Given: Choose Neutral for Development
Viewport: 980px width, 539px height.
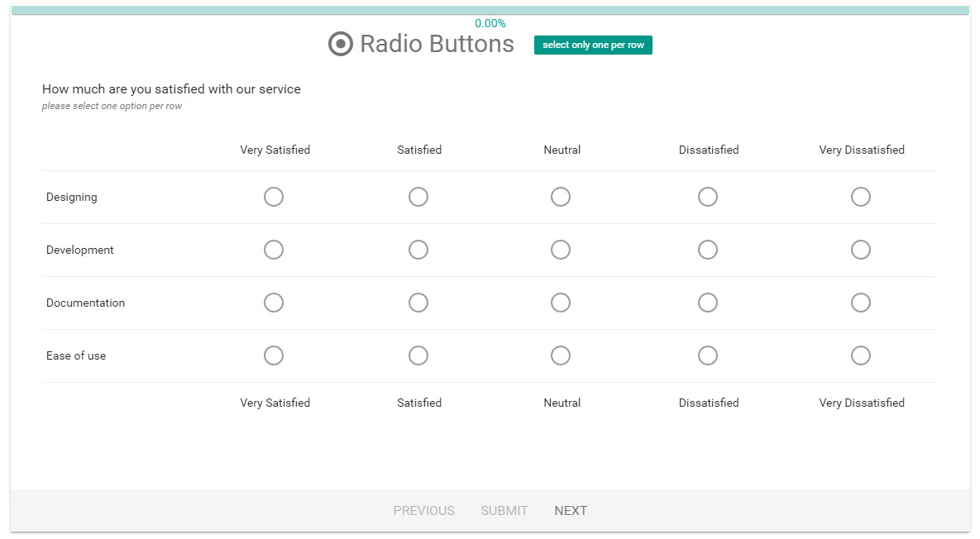Looking at the screenshot, I should pyautogui.click(x=561, y=250).
